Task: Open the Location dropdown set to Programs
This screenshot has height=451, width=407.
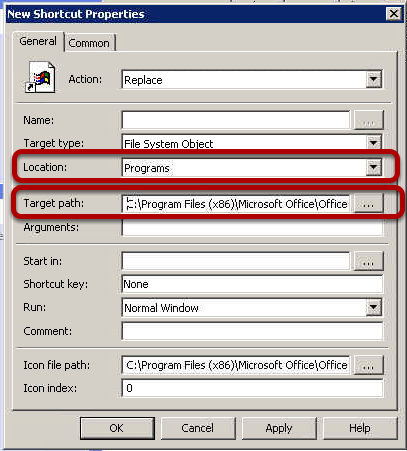Action: click(x=252, y=167)
